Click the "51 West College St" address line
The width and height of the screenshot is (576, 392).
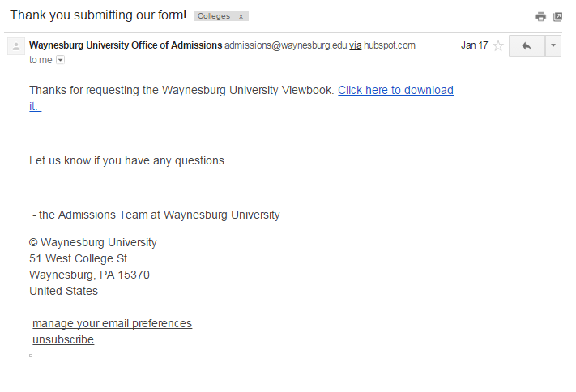(78, 258)
